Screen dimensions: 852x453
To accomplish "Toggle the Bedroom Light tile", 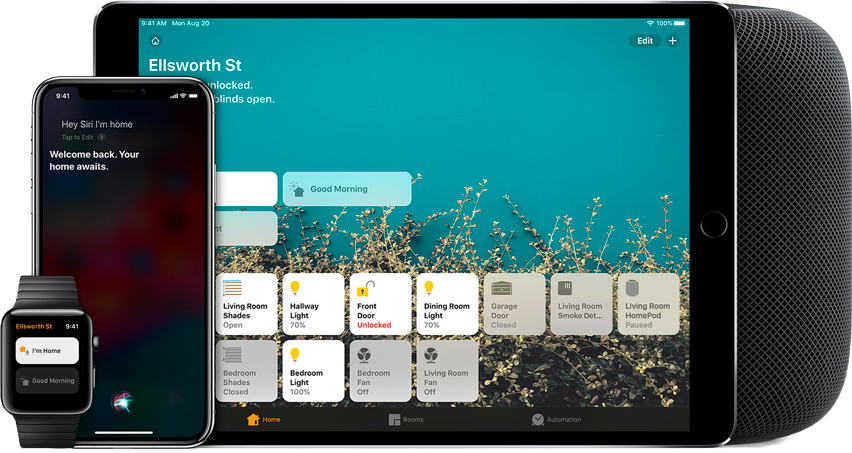I will coord(314,371).
